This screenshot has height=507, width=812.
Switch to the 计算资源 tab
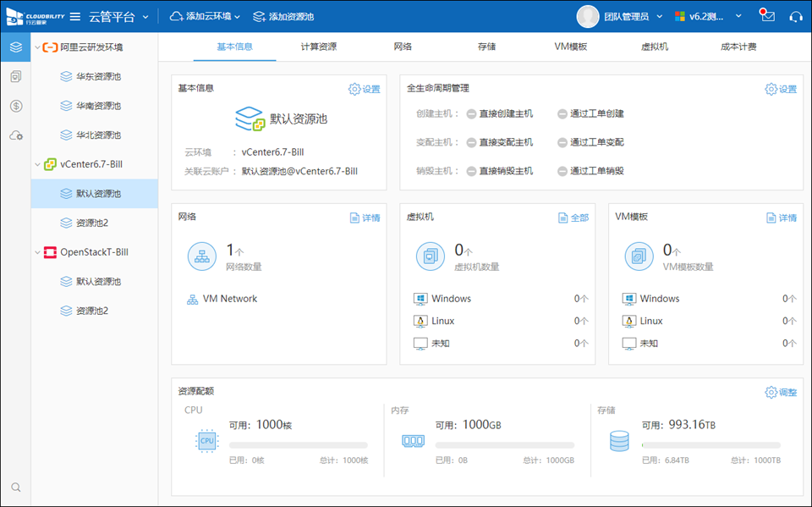coord(318,47)
